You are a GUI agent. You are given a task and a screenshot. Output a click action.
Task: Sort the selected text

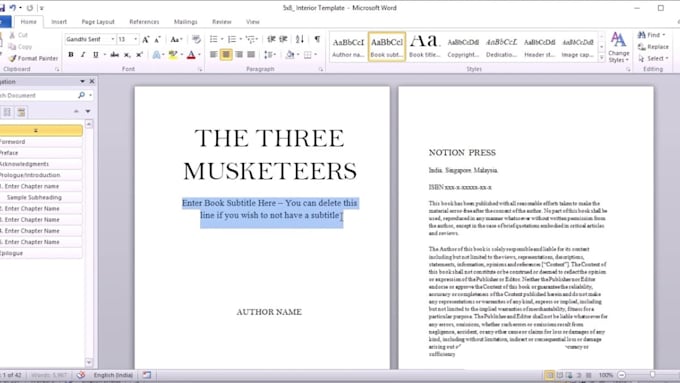(300, 39)
